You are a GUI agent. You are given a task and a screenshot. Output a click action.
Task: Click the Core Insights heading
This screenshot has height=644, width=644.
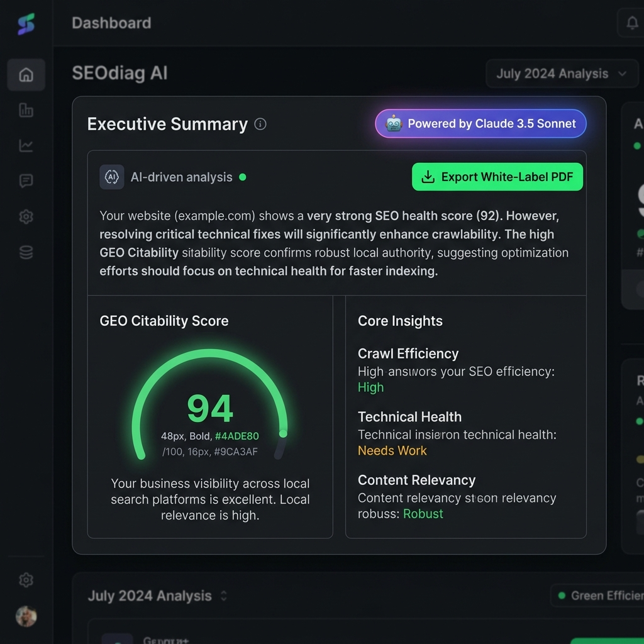[400, 321]
